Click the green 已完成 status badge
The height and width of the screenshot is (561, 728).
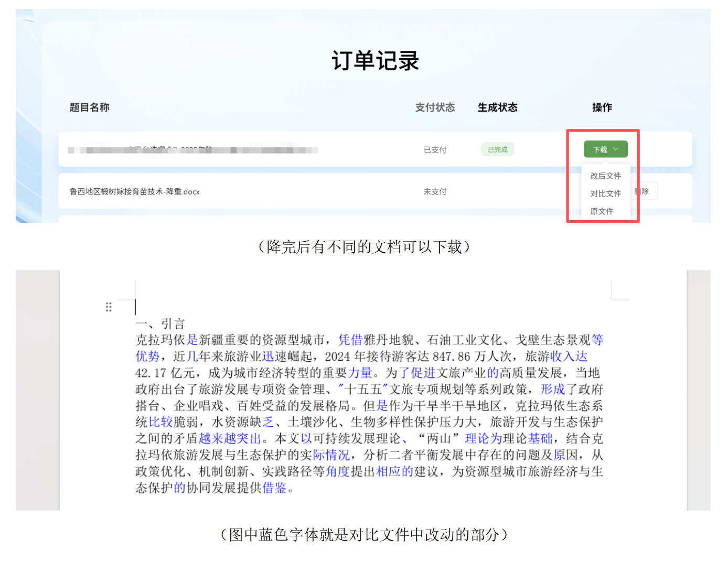497,149
